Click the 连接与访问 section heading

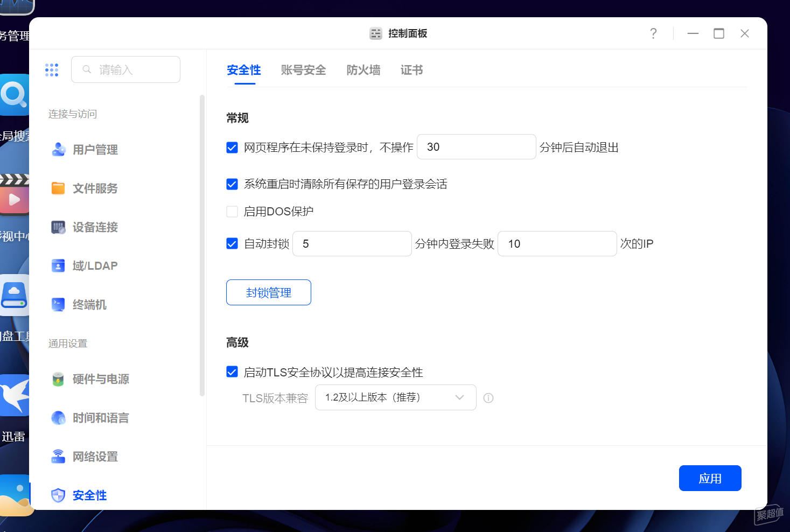click(73, 114)
